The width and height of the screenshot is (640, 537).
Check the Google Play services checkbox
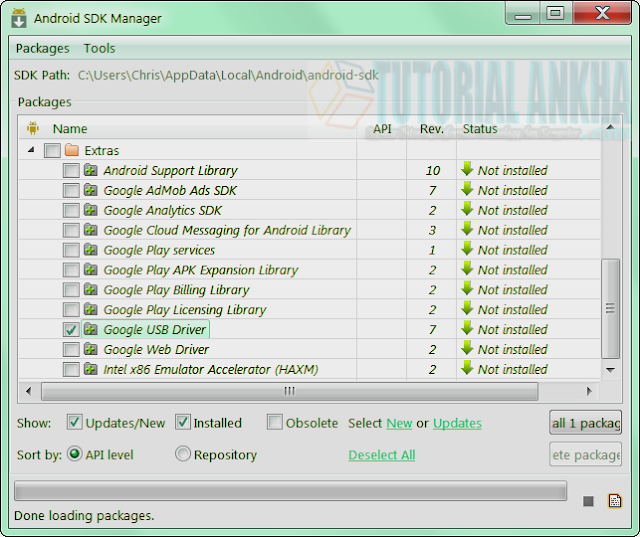[x=71, y=250]
